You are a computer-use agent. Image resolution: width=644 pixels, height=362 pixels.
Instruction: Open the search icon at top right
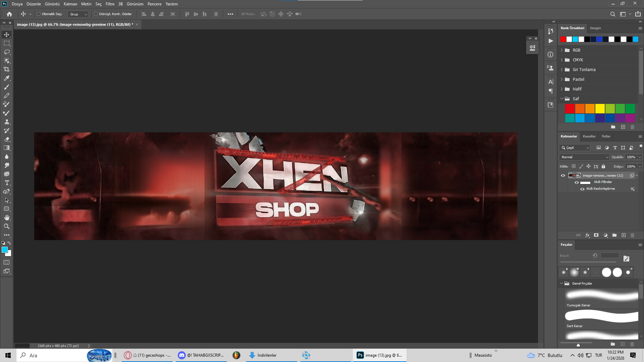[x=613, y=14]
